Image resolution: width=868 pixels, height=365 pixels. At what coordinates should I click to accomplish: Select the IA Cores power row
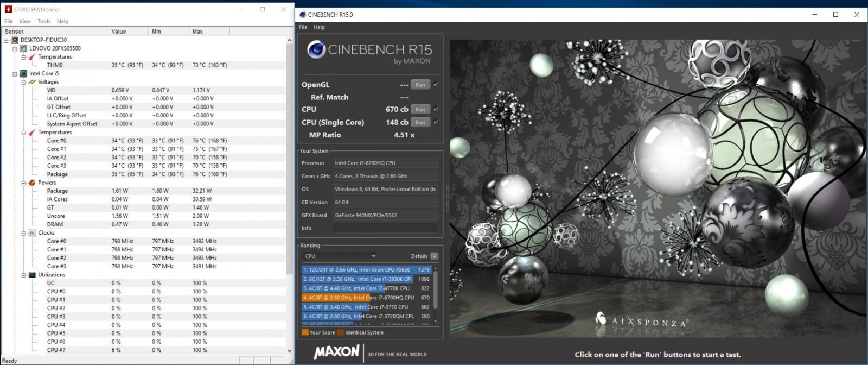[x=143, y=199]
